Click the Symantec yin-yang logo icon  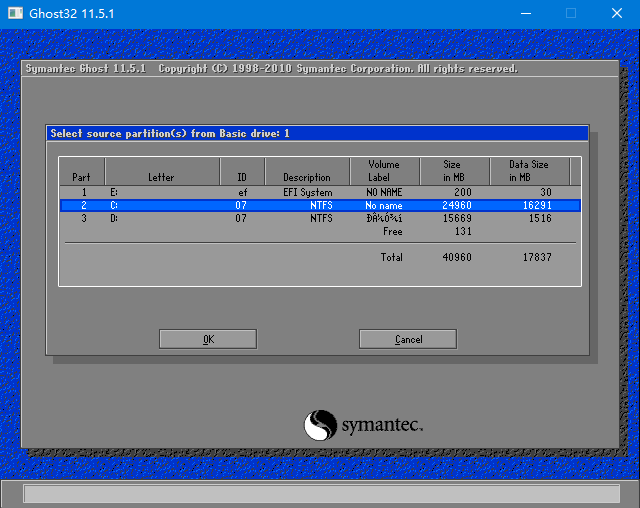320,425
